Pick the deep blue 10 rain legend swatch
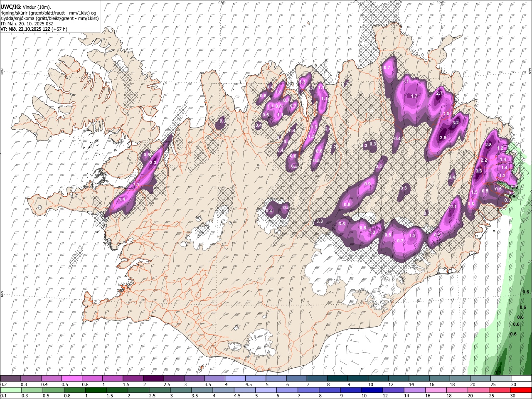Screen dimensions: 532x399 [372, 390]
